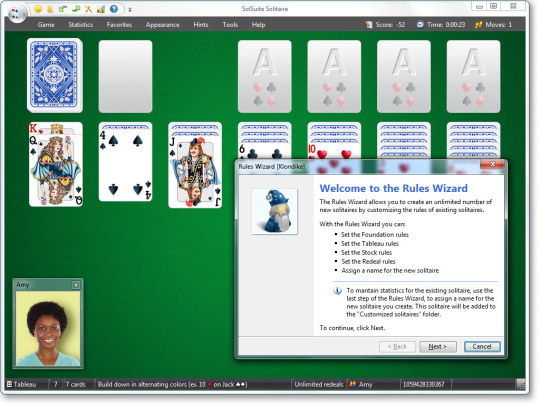The width and height of the screenshot is (540, 405).
Task: Deal from the blue face-down stock pile
Action: pos(55,75)
